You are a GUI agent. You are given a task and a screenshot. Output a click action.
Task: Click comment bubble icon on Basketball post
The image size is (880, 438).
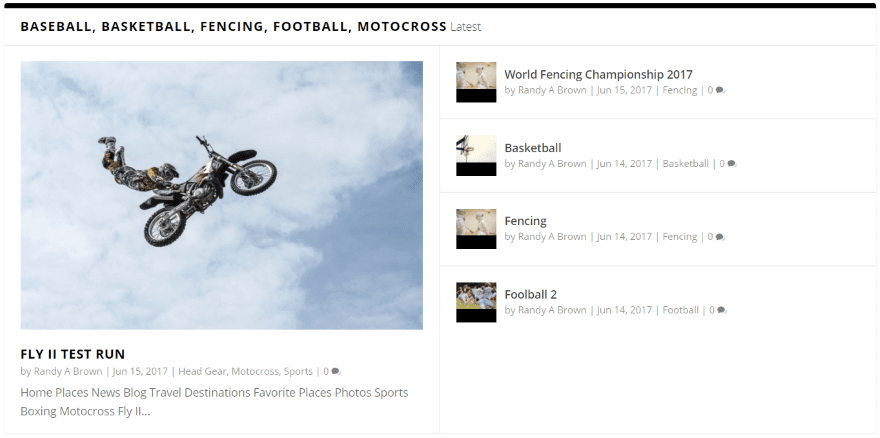[732, 164]
